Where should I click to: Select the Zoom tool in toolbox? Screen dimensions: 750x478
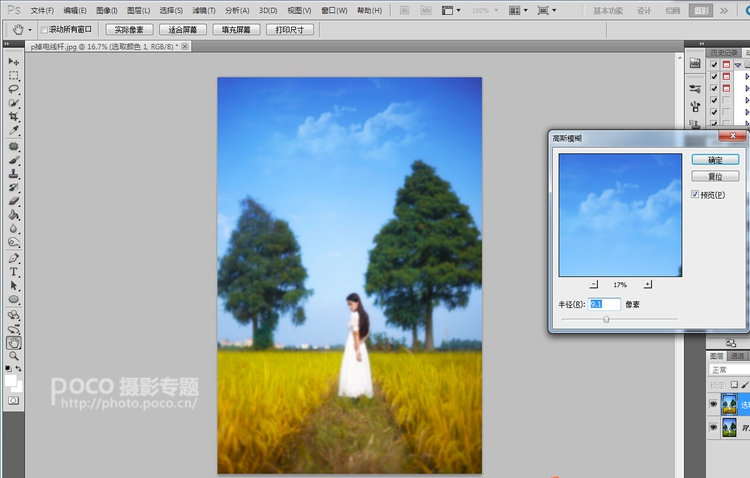pos(13,356)
